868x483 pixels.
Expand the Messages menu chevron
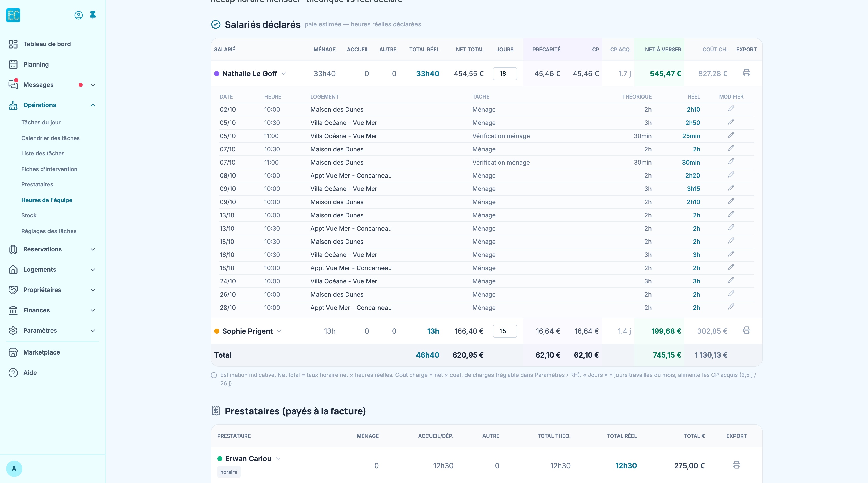[x=93, y=85]
